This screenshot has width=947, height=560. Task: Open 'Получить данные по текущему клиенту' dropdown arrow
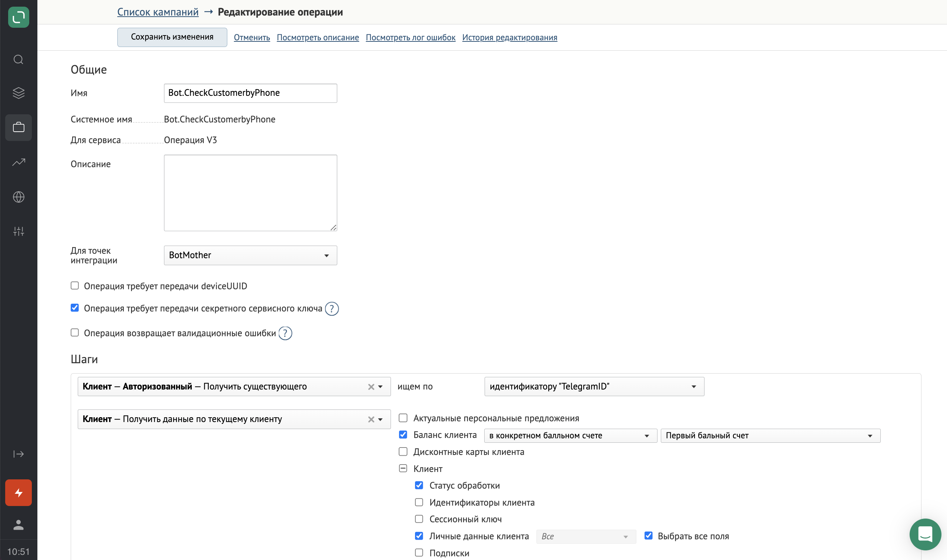(380, 419)
